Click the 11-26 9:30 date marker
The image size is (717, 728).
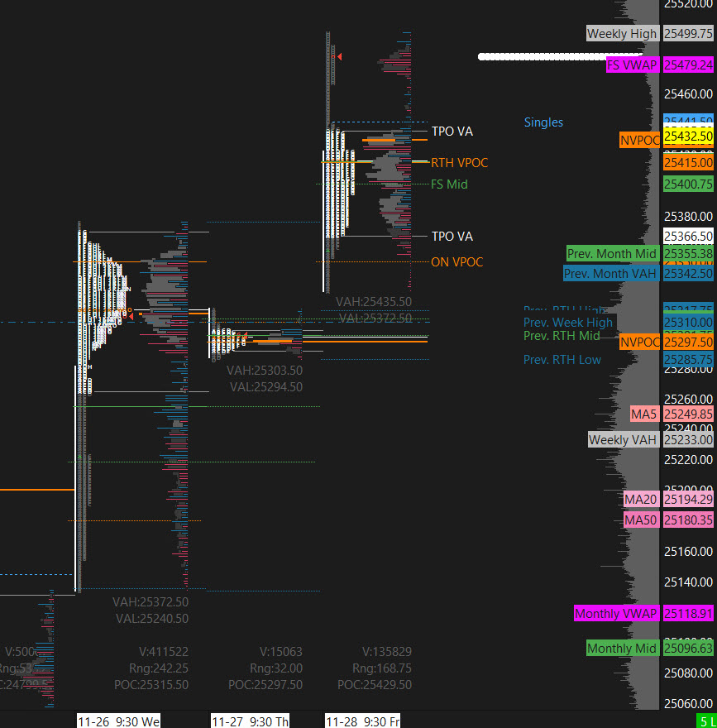coord(119,721)
